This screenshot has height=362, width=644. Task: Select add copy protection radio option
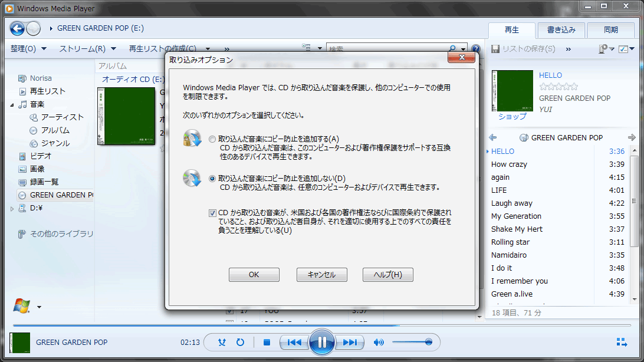point(212,139)
